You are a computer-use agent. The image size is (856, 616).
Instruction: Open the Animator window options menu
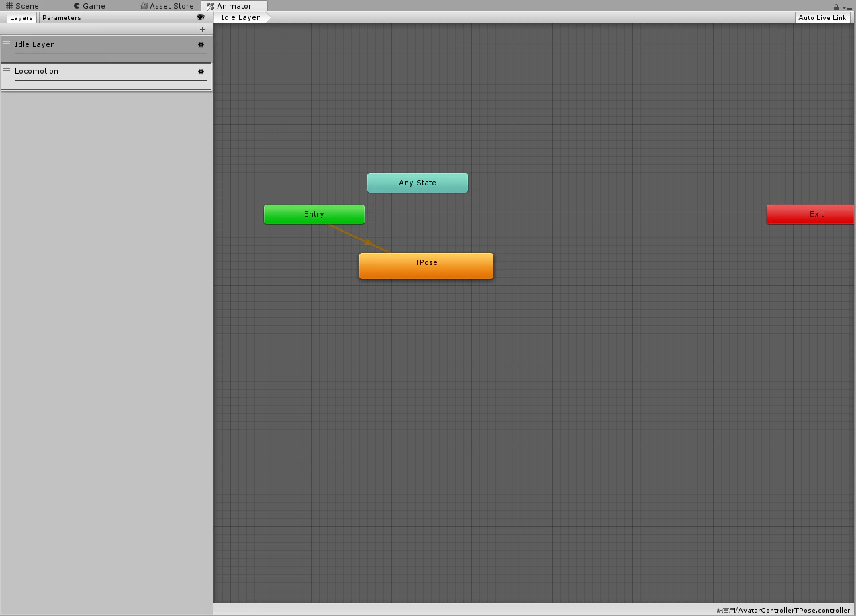[x=847, y=7]
